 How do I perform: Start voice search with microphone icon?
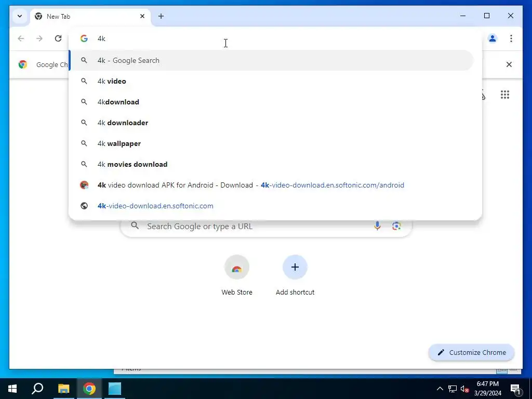point(377,226)
